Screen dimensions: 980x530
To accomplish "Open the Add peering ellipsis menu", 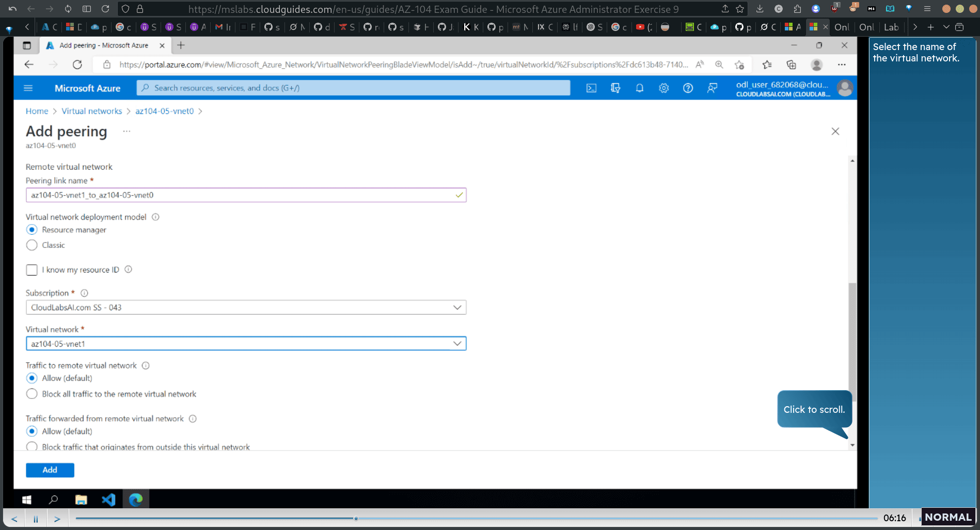I will 127,131.
